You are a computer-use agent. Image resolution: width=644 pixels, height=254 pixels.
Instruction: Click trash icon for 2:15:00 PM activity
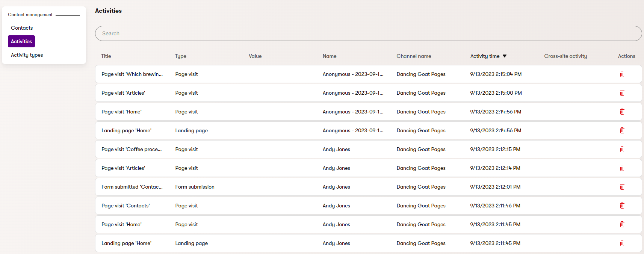(622, 93)
